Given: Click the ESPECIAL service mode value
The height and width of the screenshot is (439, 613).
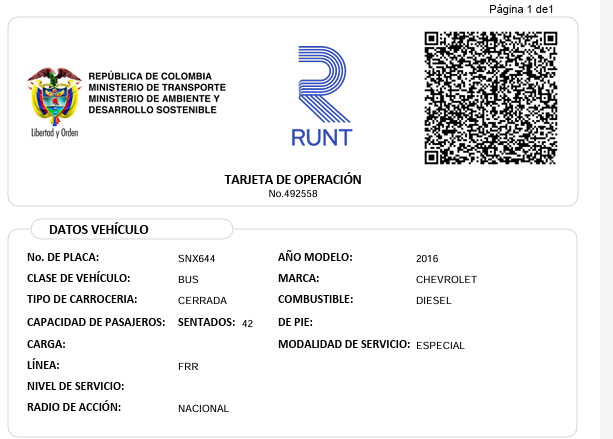Looking at the screenshot, I should point(440,345).
